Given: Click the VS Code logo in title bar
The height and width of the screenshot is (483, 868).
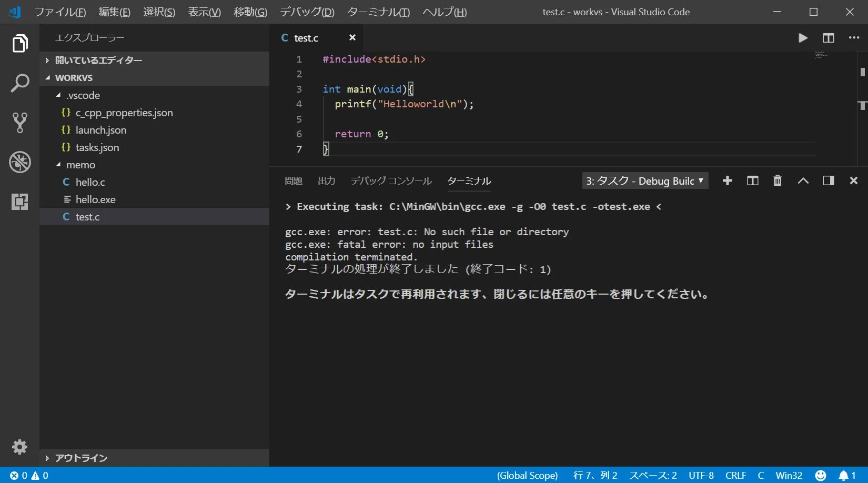Looking at the screenshot, I should [x=15, y=12].
